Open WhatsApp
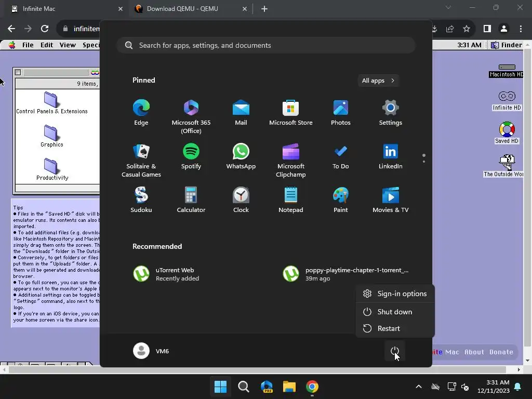Image resolution: width=532 pixels, height=399 pixels. (x=241, y=156)
